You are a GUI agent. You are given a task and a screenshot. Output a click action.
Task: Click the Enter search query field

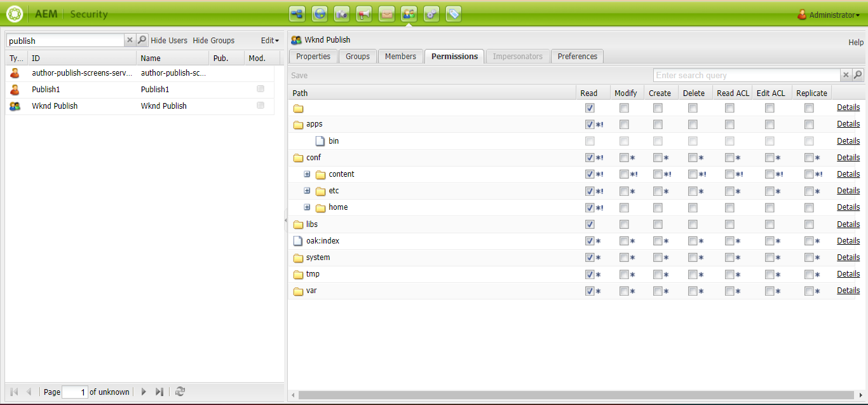747,75
